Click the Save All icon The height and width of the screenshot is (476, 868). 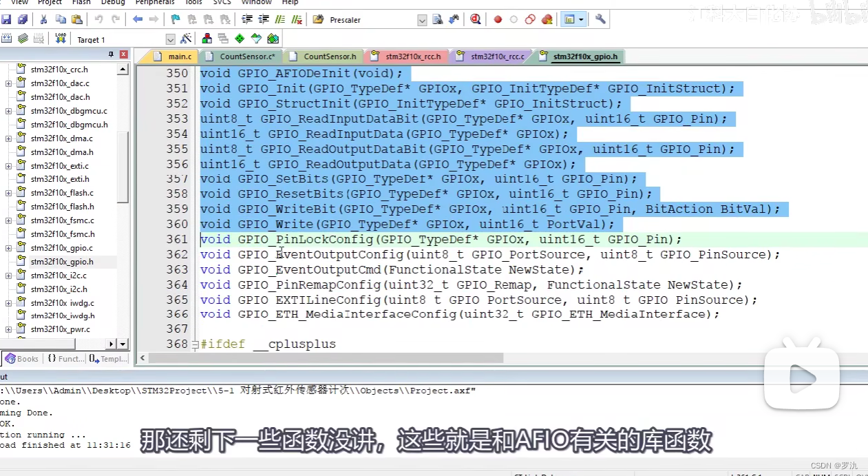[x=21, y=19]
